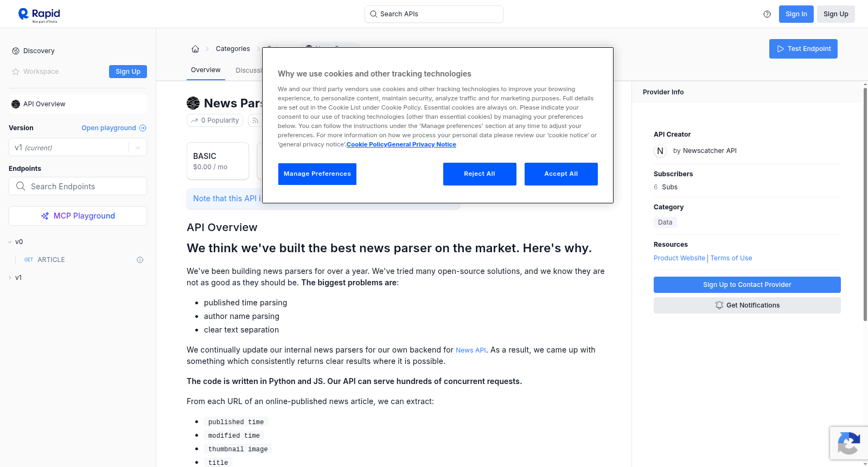
Task: Select the GET ARTICLE endpoint
Action: (79, 260)
